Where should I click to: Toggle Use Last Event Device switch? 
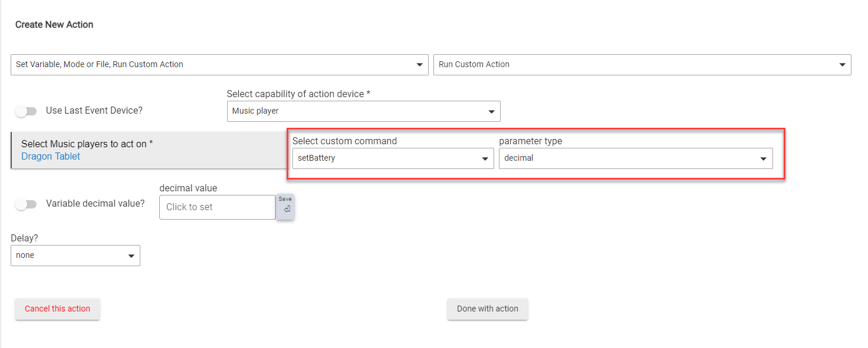pyautogui.click(x=26, y=111)
